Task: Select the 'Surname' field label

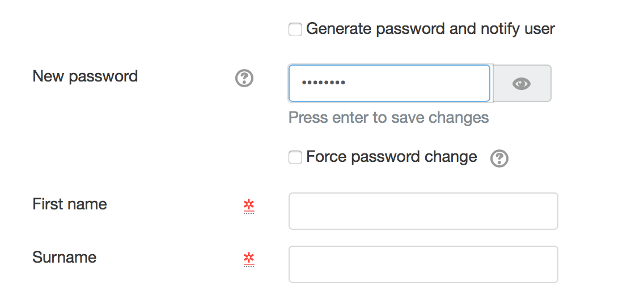Action: pos(65,257)
